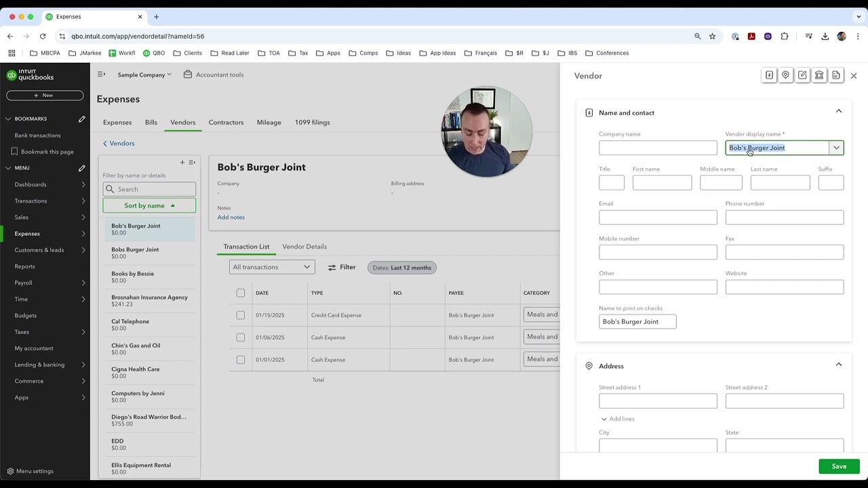868x488 pixels.
Task: Click the Filter icon button
Action: coord(342,267)
